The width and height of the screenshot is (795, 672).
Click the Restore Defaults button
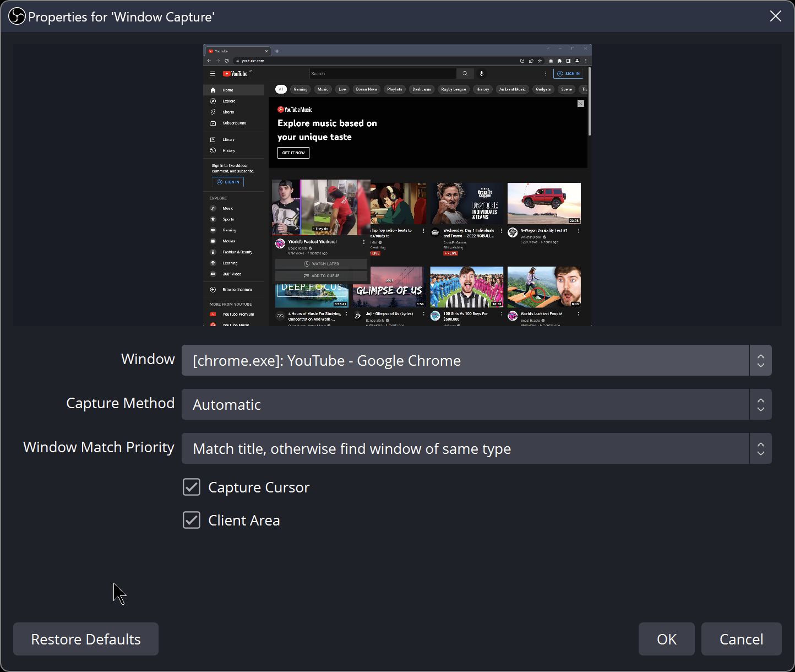tap(85, 639)
